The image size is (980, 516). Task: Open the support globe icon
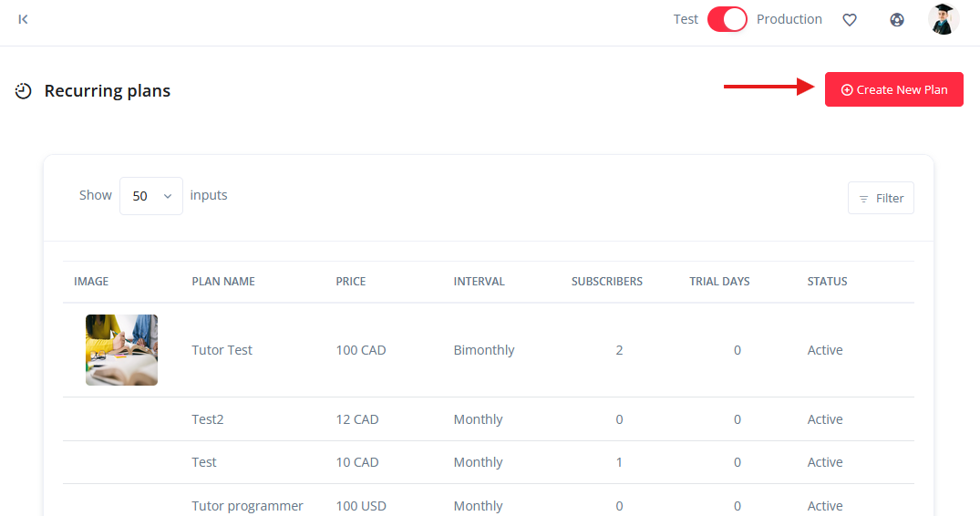(897, 19)
